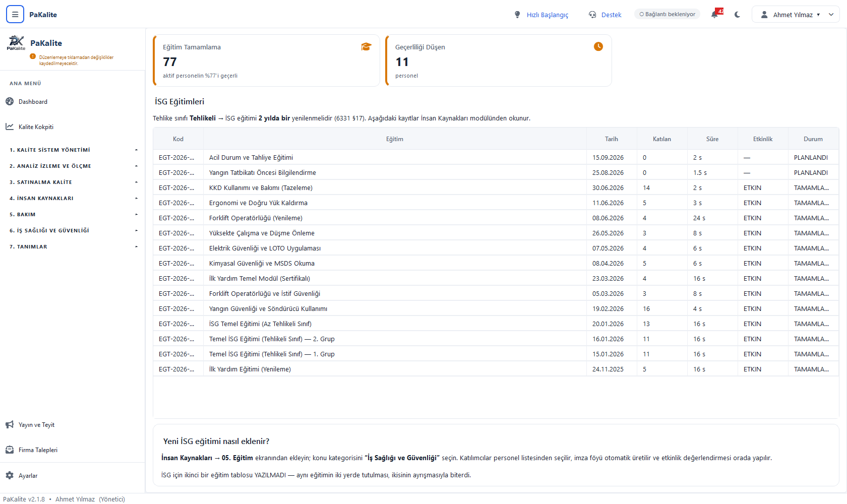Expand 4. İnsan Kaynakları section
The height and width of the screenshot is (504, 847).
(x=73, y=198)
